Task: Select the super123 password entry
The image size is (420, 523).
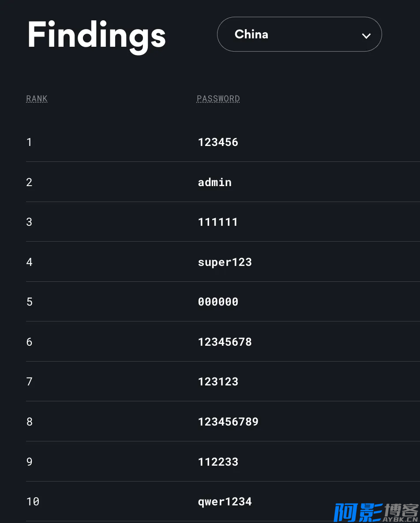Action: click(x=225, y=262)
